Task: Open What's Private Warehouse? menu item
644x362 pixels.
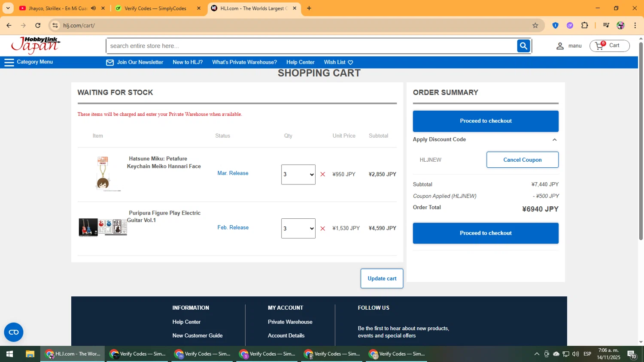Action: coord(244,62)
